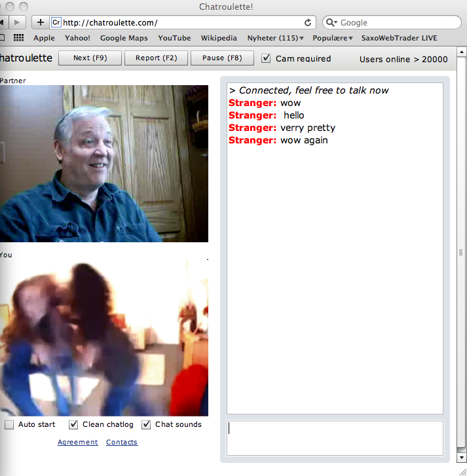The height and width of the screenshot is (476, 467).
Task: Open the Google Maps bookmark
Action: point(124,38)
